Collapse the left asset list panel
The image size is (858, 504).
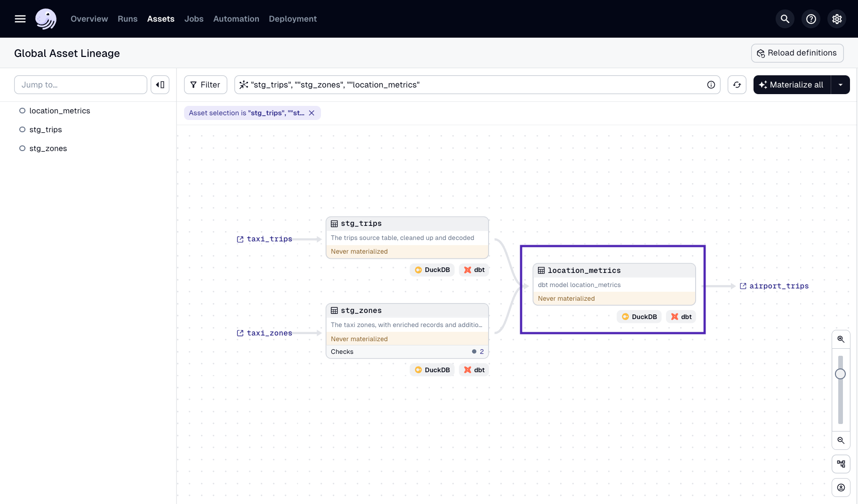[160, 85]
